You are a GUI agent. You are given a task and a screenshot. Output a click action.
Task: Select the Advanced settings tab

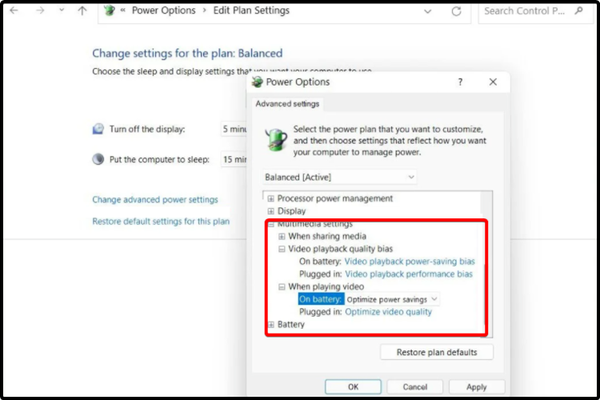point(286,103)
